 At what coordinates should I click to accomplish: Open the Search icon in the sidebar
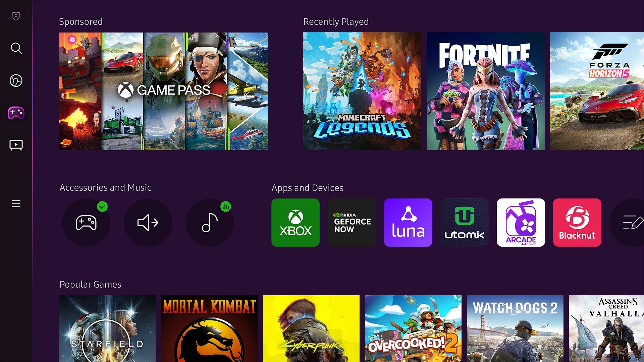(16, 49)
